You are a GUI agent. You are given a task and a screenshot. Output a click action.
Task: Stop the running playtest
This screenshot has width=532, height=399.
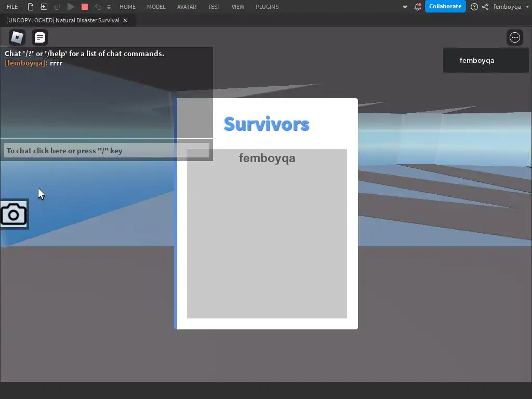[x=85, y=7]
